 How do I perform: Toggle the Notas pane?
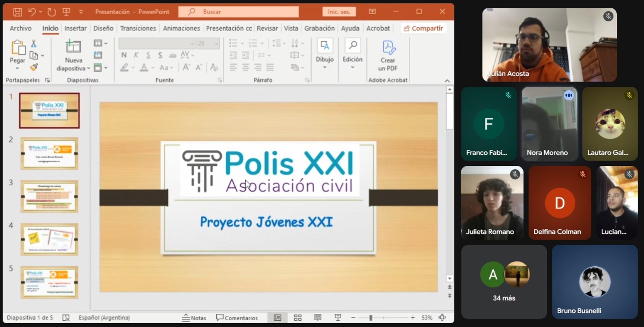(x=194, y=318)
